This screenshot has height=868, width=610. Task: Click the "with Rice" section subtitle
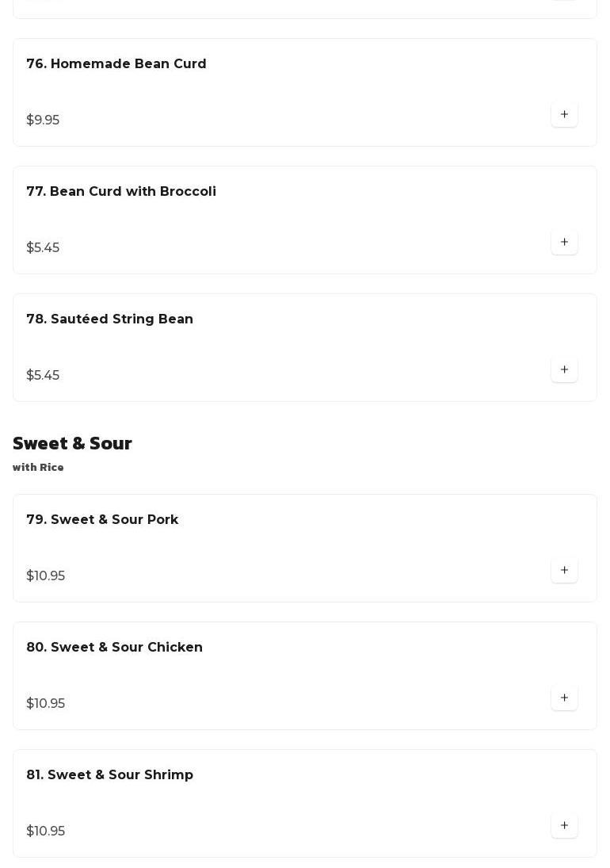click(x=38, y=468)
